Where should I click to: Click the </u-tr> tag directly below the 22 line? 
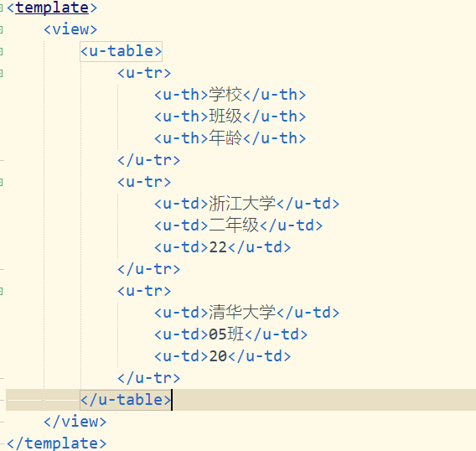(149, 269)
